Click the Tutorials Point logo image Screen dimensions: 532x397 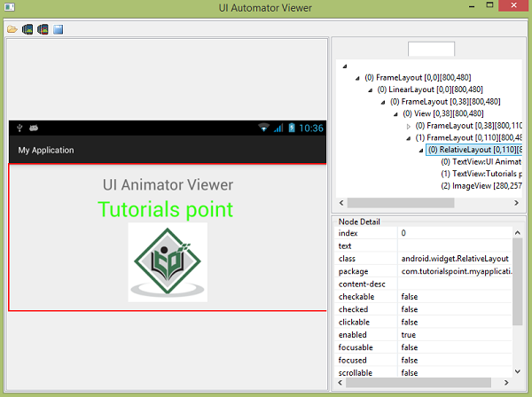point(168,262)
